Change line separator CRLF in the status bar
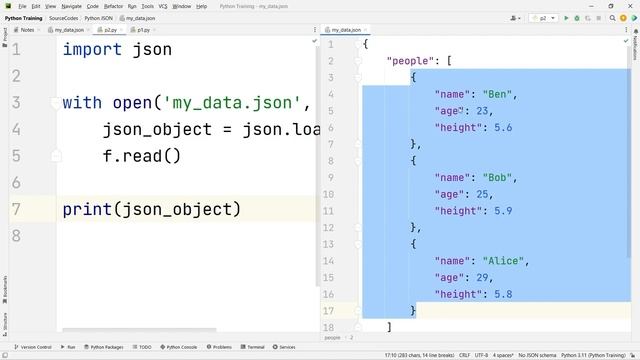Viewport: 640px width, 360px height. tap(464, 355)
